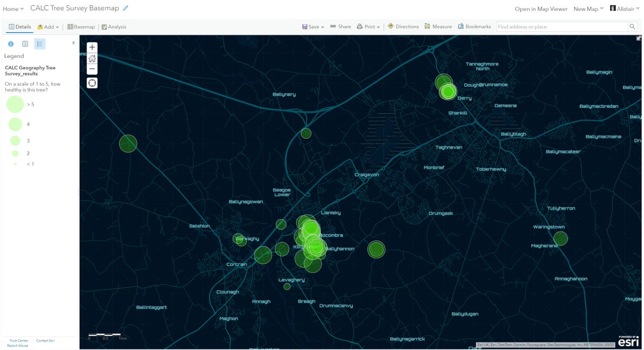Screen dimensions: 644x350
Task: Zoom out using the minus button
Action: 92,69
